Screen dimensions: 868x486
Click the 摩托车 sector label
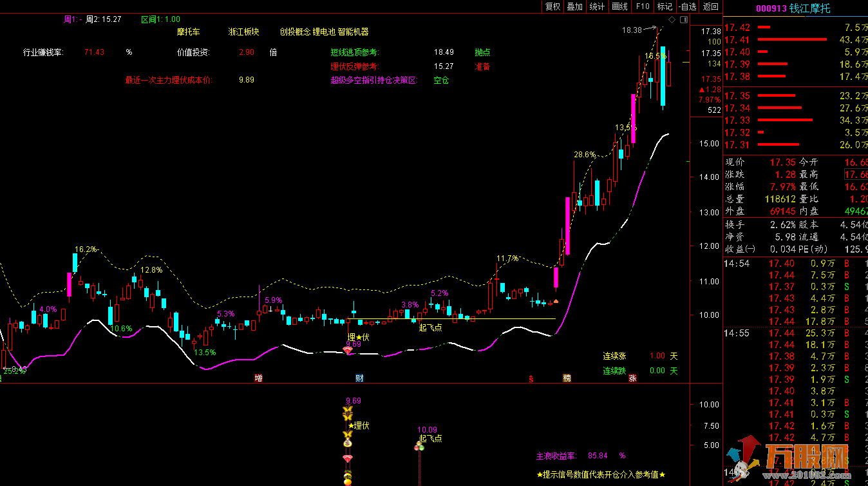pyautogui.click(x=189, y=32)
